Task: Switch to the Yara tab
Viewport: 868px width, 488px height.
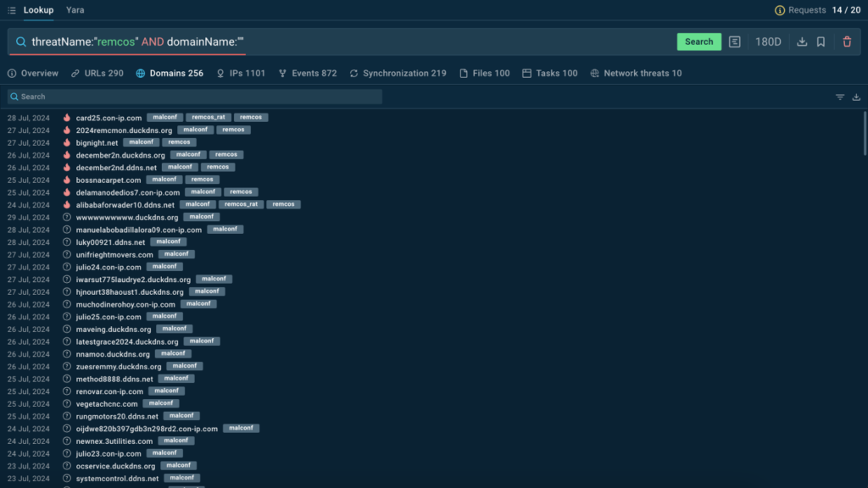Action: click(x=75, y=10)
